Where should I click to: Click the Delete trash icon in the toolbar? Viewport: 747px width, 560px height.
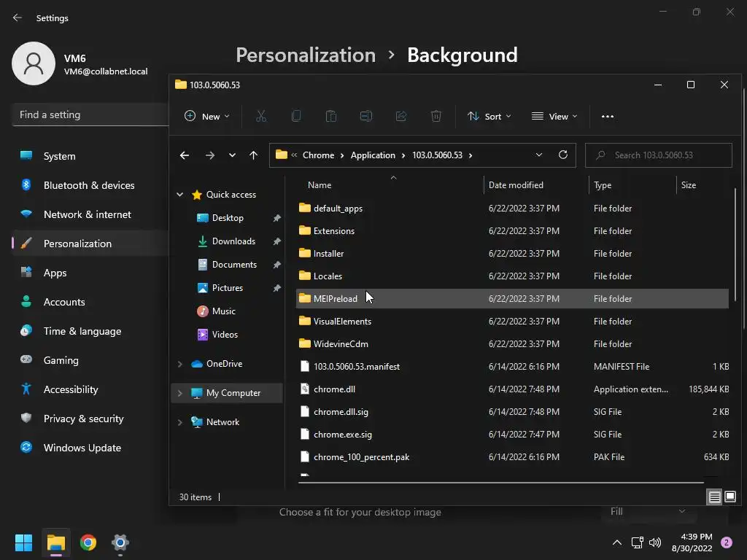[436, 116]
